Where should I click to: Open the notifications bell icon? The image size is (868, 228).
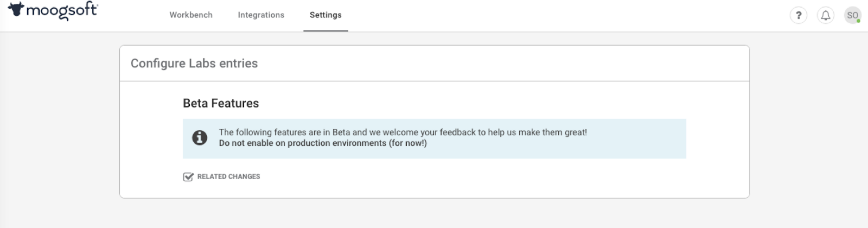tap(825, 15)
